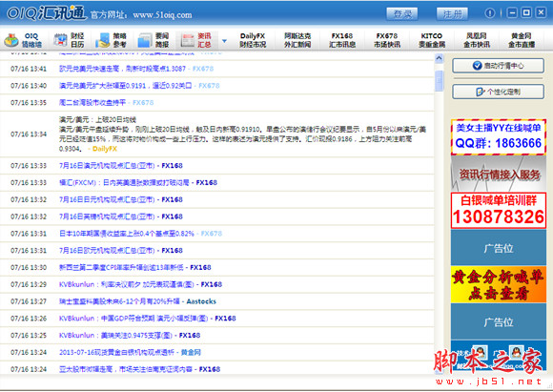This screenshot has width=553, height=392.
Task: Open the 07/16 13:40 AUD 0.9191 news
Action: pyautogui.click(x=125, y=86)
